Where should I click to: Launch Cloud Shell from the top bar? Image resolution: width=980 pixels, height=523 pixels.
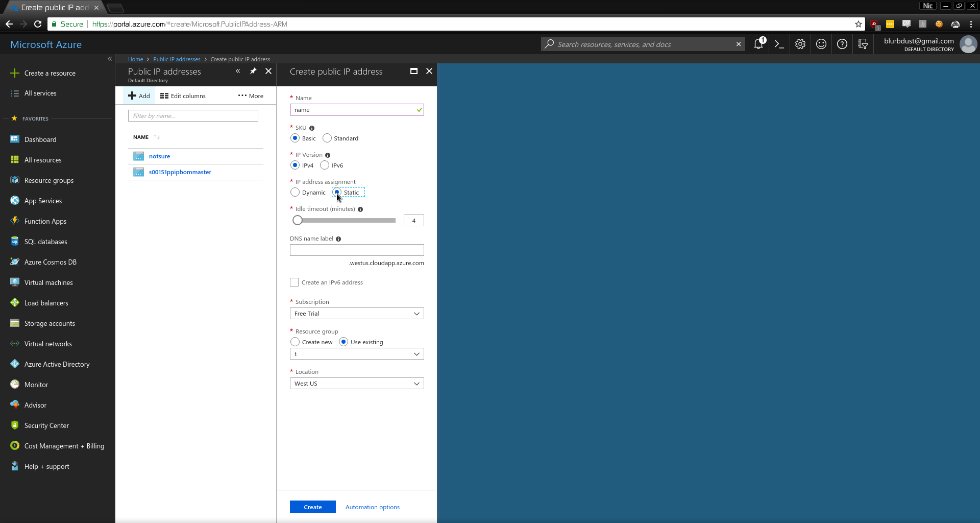pyautogui.click(x=779, y=44)
